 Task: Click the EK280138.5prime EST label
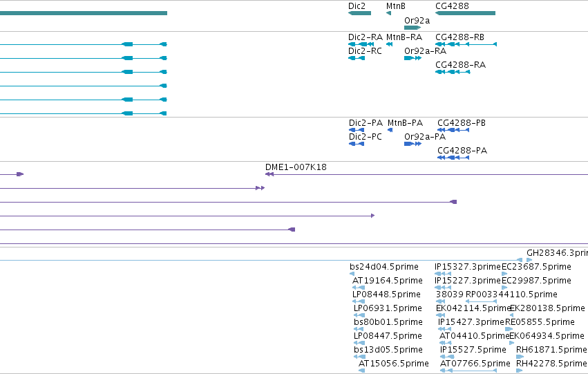pyautogui.click(x=547, y=308)
